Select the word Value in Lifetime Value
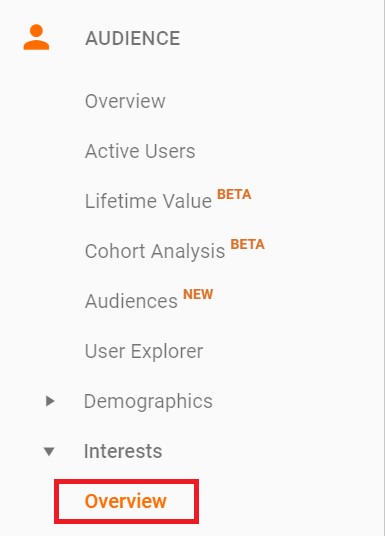The width and height of the screenshot is (385, 536). pos(187,201)
